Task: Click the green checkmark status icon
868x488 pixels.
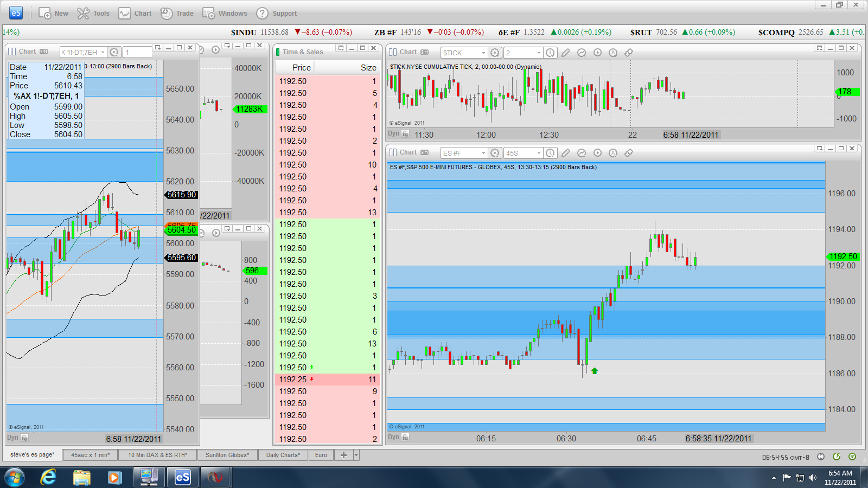Action: tap(837, 457)
